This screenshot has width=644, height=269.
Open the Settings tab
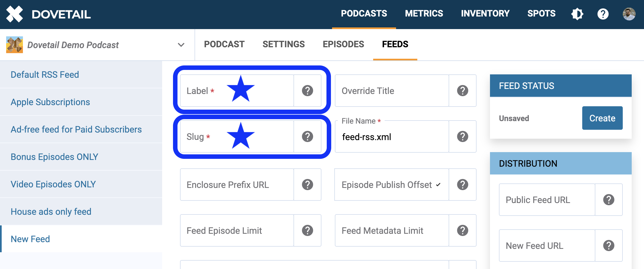point(283,44)
